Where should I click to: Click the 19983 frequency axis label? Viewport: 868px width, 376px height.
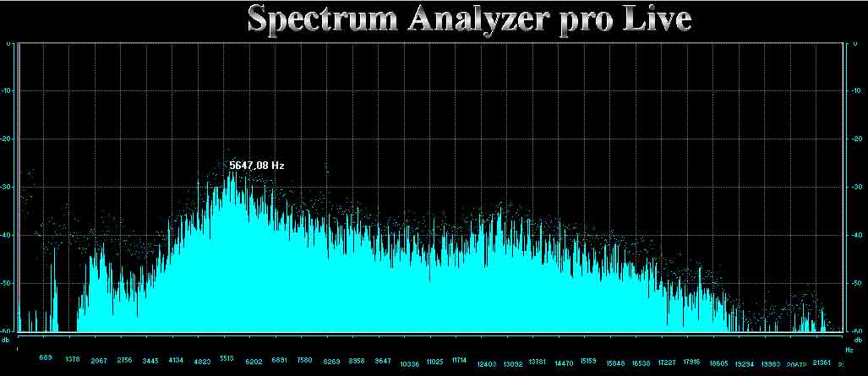770,364
